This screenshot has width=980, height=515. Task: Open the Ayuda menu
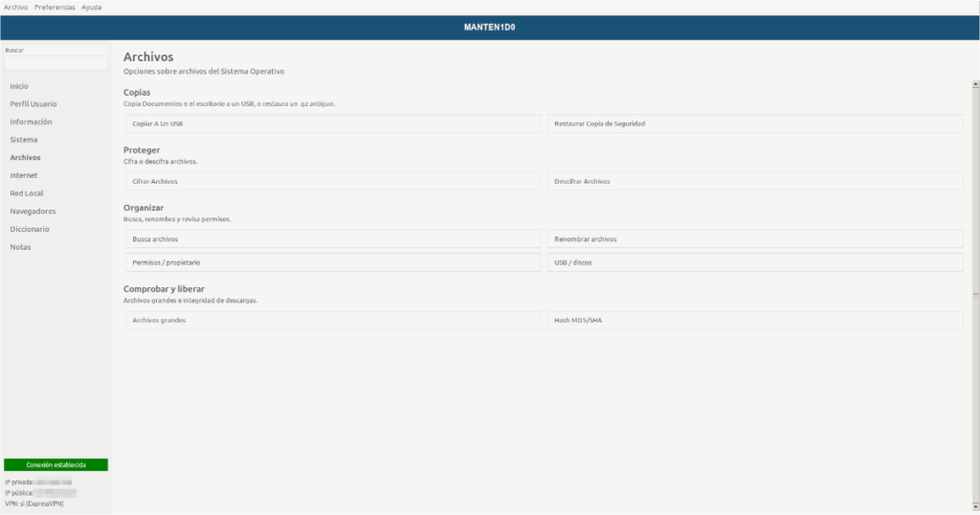pyautogui.click(x=91, y=8)
